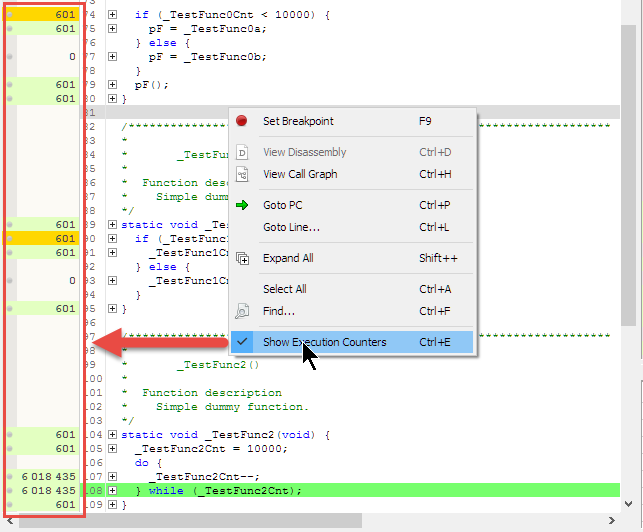The width and height of the screenshot is (643, 532).
Task: Choose Select All from context menu
Action: (x=285, y=289)
